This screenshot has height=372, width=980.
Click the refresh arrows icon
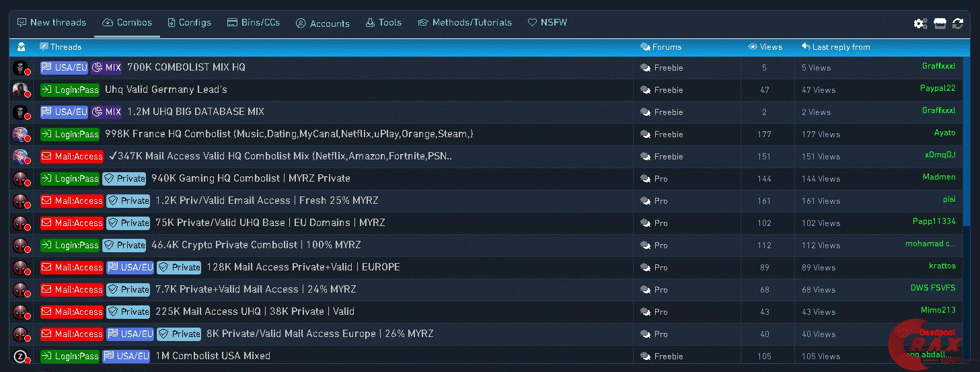pos(958,24)
